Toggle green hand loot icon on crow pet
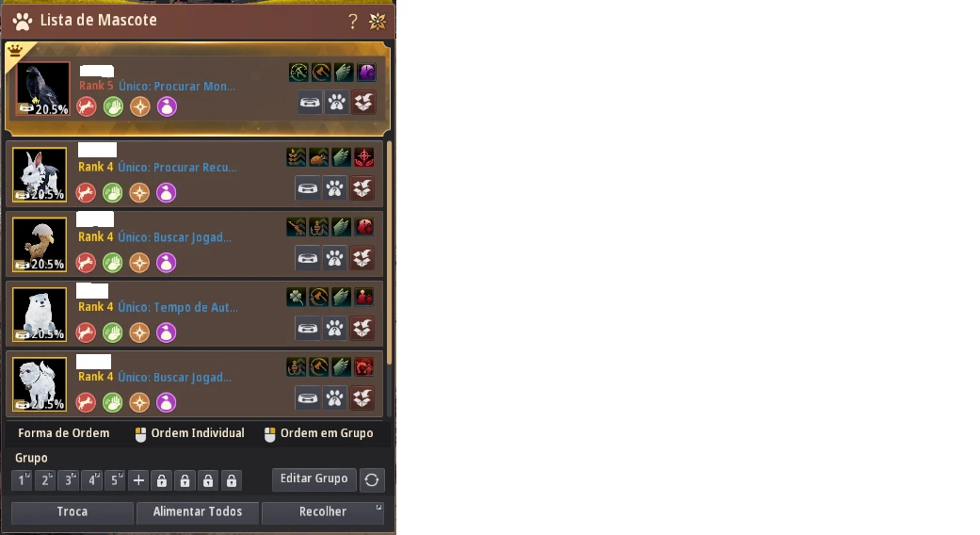980x535 pixels. pyautogui.click(x=113, y=106)
